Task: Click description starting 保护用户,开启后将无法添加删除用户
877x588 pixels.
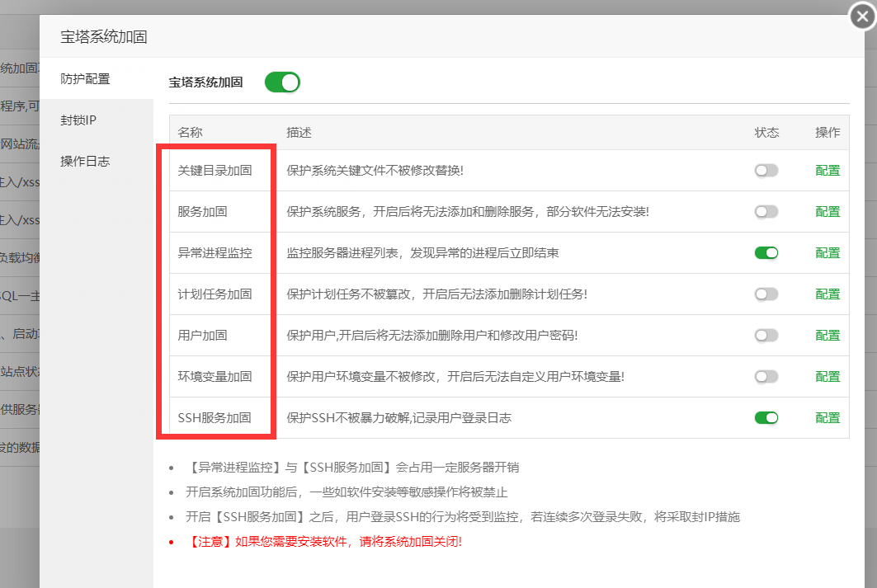Action: tap(431, 336)
